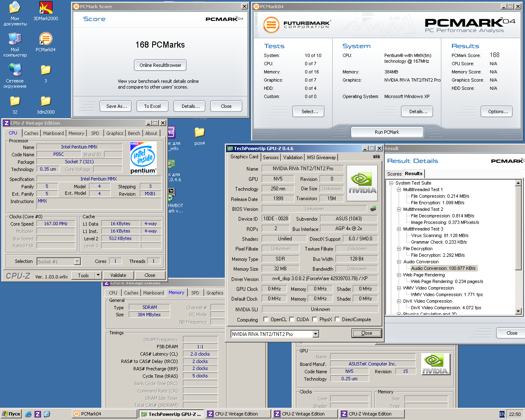Click the To Excel button
The height and width of the screenshot is (420, 525).
pos(152,106)
